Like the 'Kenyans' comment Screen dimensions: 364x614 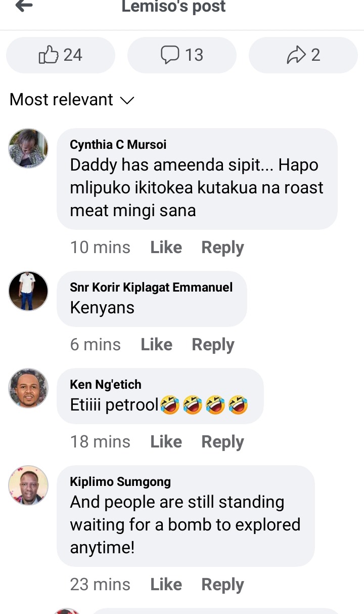[x=156, y=345]
